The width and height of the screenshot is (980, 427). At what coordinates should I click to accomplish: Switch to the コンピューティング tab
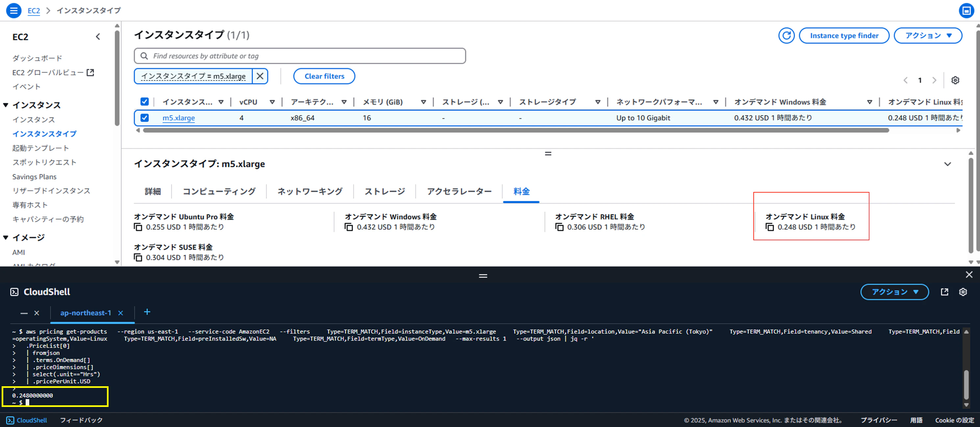(219, 191)
